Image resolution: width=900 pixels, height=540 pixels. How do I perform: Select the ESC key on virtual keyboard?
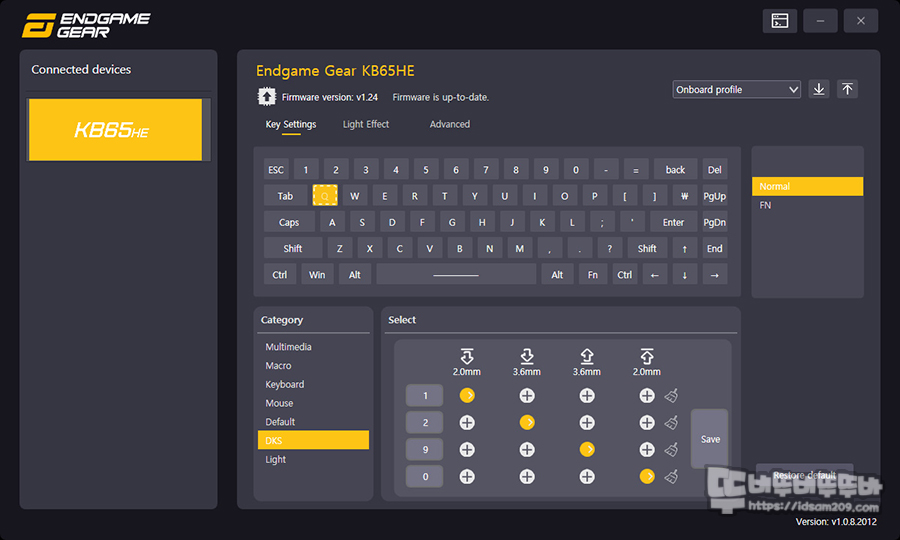(276, 170)
